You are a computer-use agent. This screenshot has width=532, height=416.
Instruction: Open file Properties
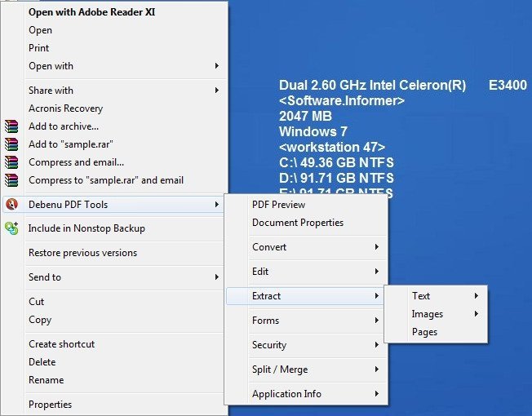click(114, 405)
